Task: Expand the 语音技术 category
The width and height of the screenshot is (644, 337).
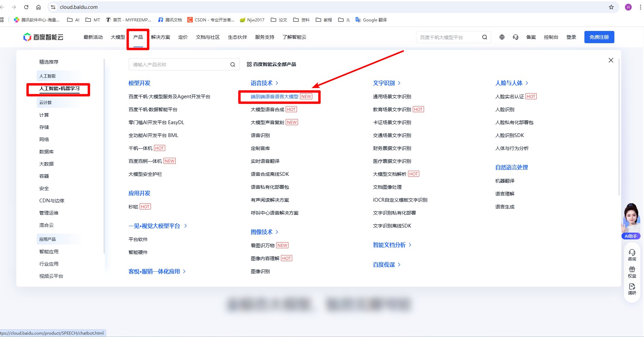Action: click(x=265, y=83)
